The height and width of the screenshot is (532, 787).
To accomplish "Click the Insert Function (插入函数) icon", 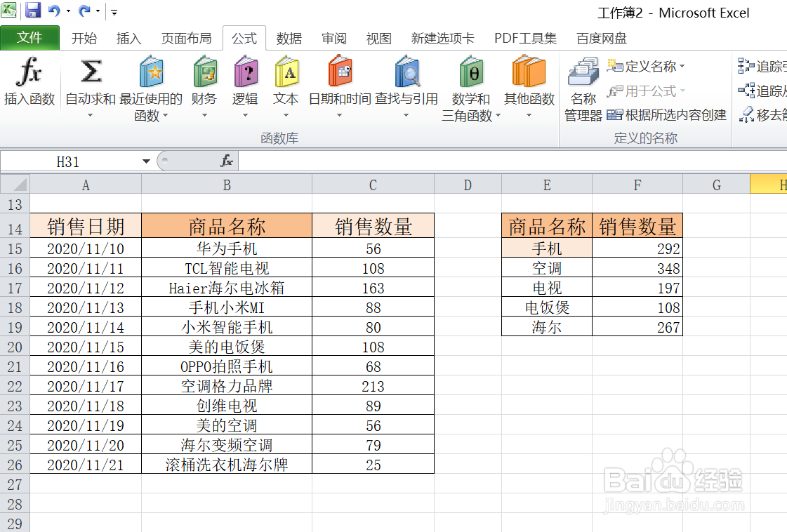I will (x=29, y=72).
